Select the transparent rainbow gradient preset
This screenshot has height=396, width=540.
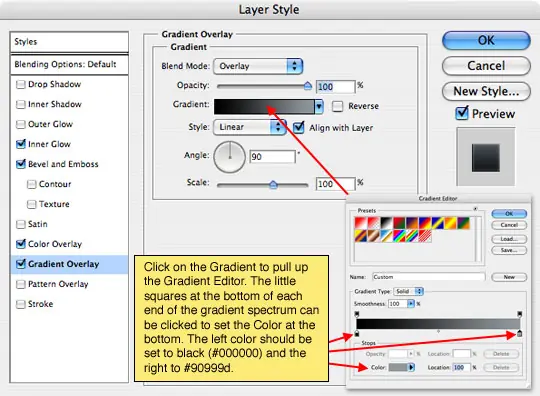click(x=412, y=236)
